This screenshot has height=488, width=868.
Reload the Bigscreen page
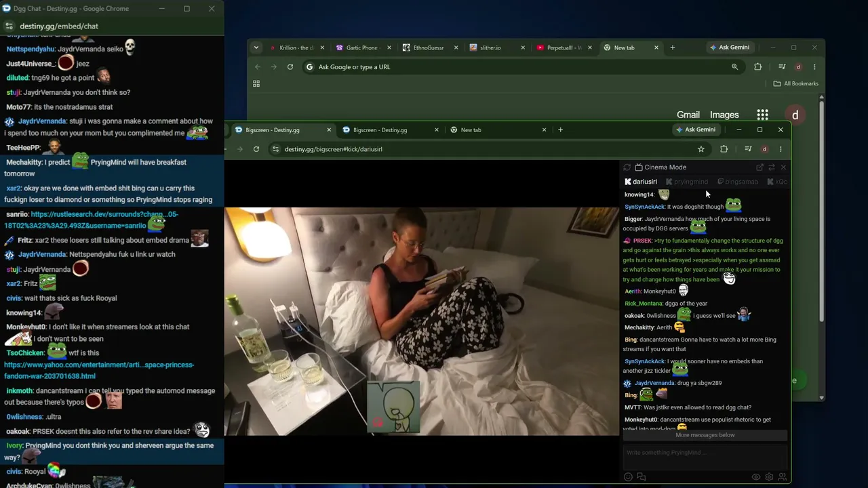click(x=256, y=149)
